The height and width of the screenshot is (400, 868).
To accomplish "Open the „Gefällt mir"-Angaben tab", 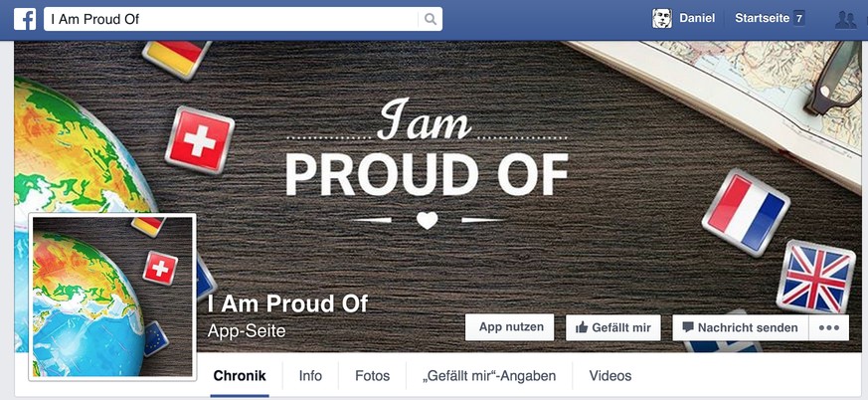I will pyautogui.click(x=489, y=376).
